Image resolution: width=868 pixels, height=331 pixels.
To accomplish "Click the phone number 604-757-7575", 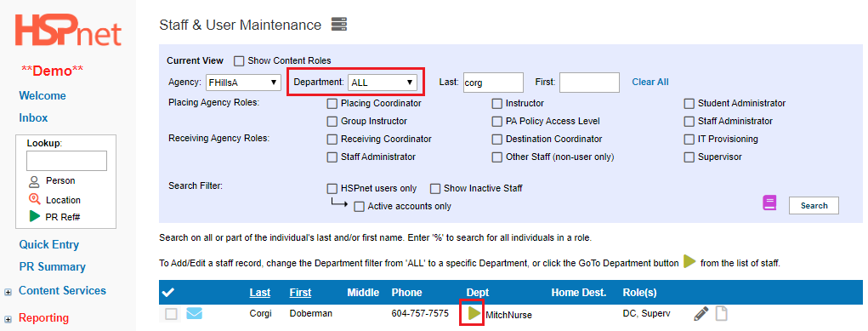I will coord(420,313).
